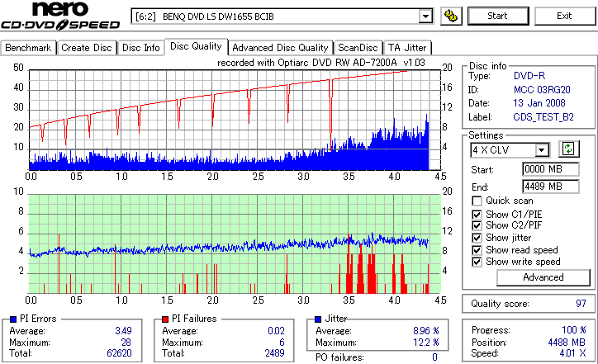The image size is (598, 364).
Task: Enable the Quick scan checkbox
Action: coord(477,201)
